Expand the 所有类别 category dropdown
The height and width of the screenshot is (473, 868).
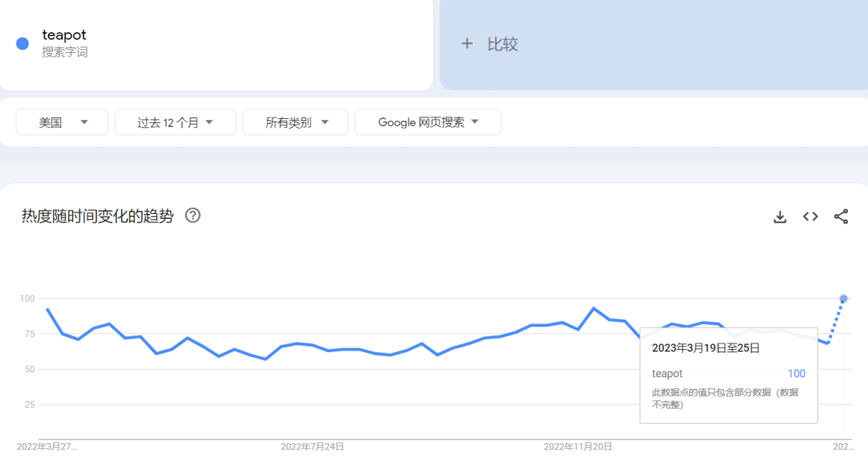(x=295, y=122)
